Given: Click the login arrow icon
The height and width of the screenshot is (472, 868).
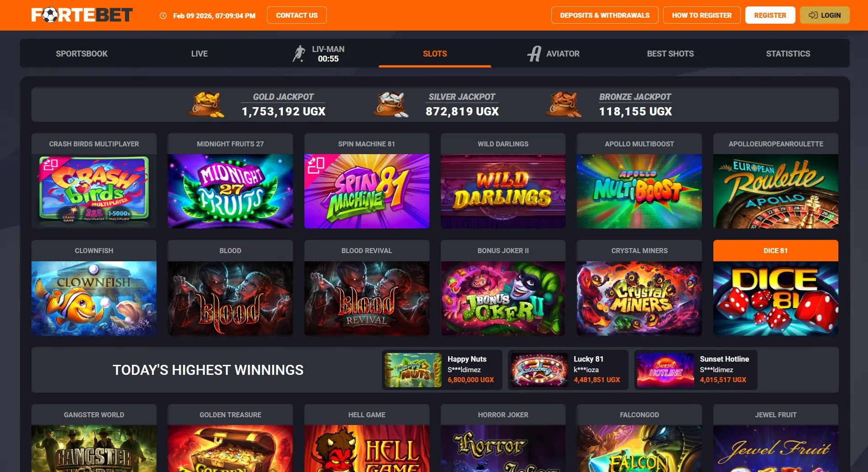Looking at the screenshot, I should click(x=813, y=15).
